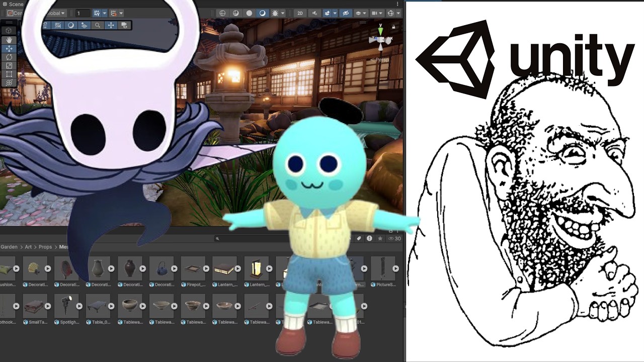Switch to Wireframe shading mode
Image resolution: width=644 pixels, height=362 pixels.
tap(222, 13)
